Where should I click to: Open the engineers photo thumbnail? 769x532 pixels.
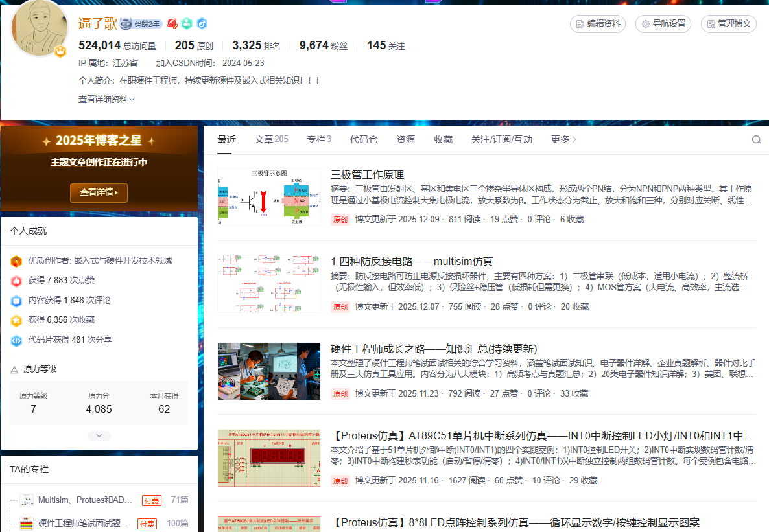point(268,371)
